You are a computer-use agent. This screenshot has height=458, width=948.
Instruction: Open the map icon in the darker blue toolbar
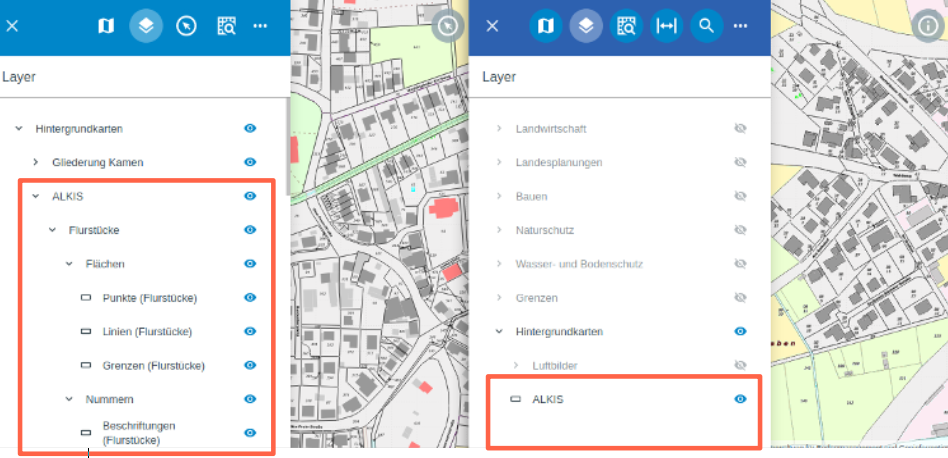coord(546,25)
